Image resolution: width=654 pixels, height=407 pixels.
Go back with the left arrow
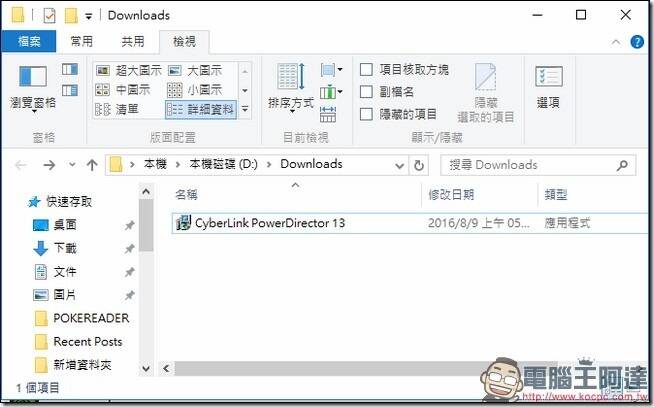coord(21,165)
